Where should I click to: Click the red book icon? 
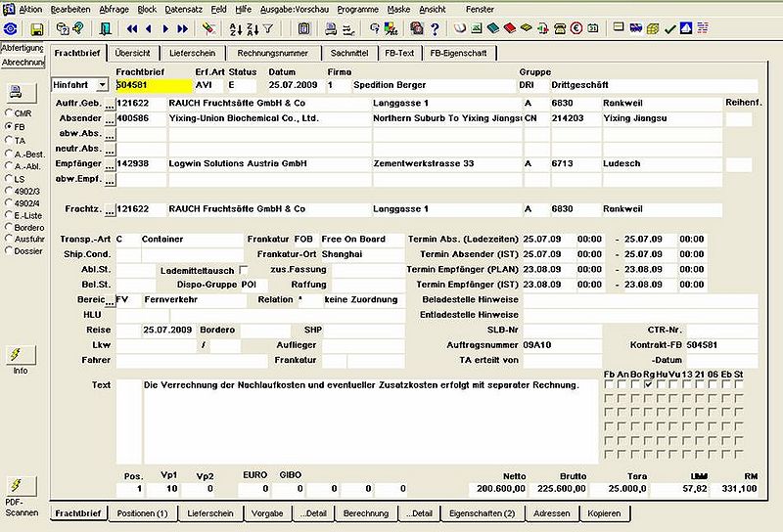click(x=509, y=28)
